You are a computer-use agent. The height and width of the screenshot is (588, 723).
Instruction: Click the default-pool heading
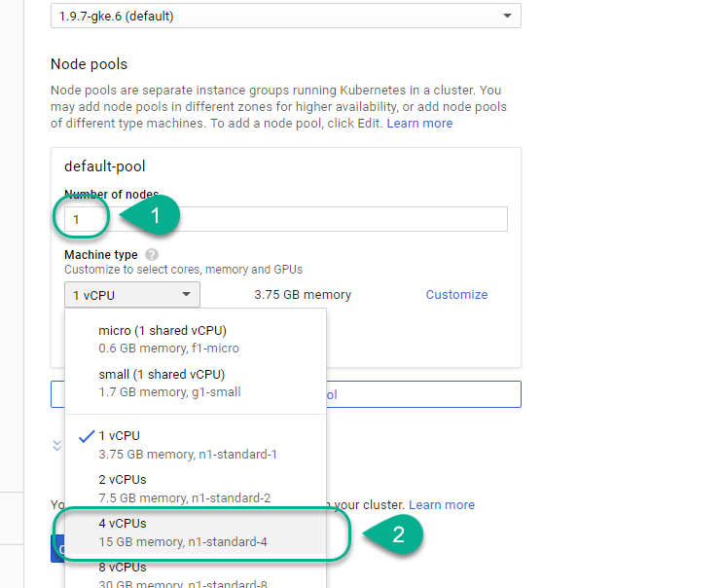[x=105, y=166]
